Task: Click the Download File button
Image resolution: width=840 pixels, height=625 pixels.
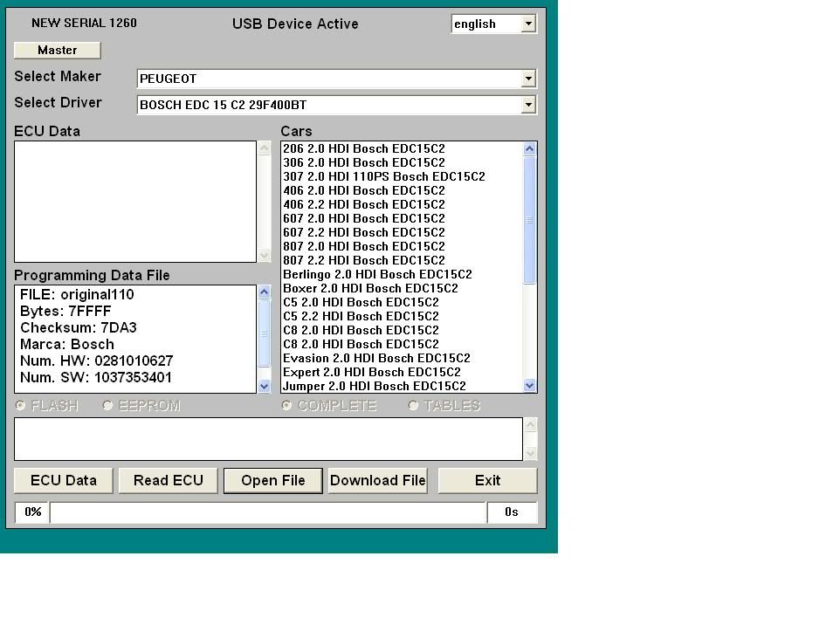Action: click(x=378, y=480)
